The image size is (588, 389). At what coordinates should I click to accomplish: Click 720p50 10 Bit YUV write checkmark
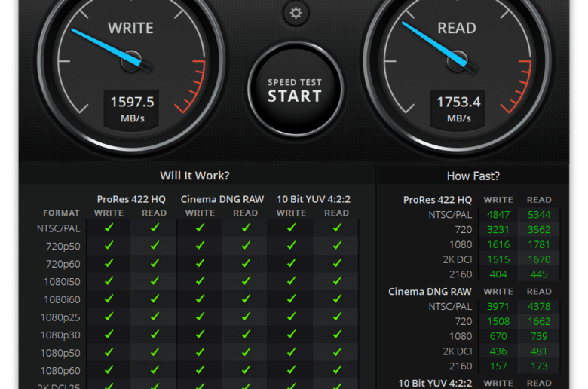[x=292, y=245]
